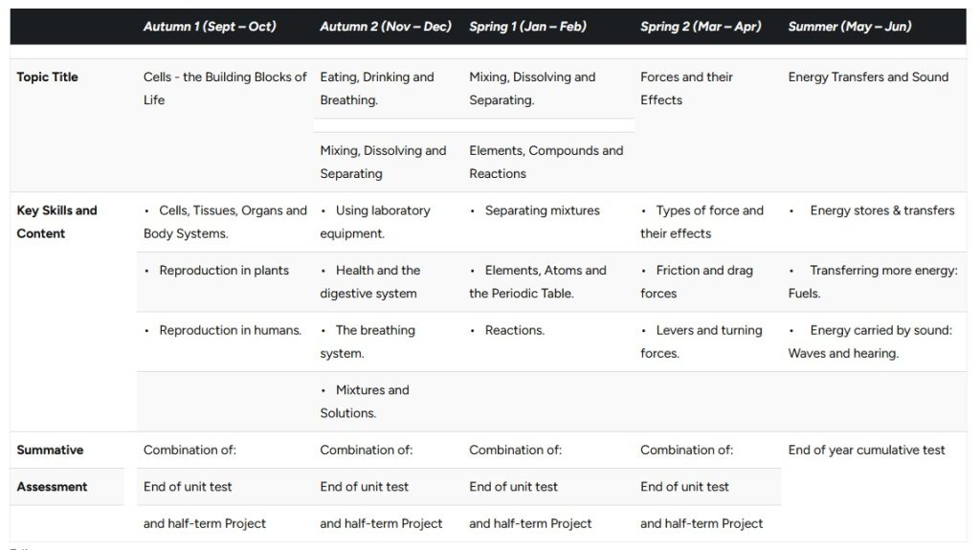Select the "Forces and their Effects" topic cell
This screenshot has width=980, height=550.
686,88
